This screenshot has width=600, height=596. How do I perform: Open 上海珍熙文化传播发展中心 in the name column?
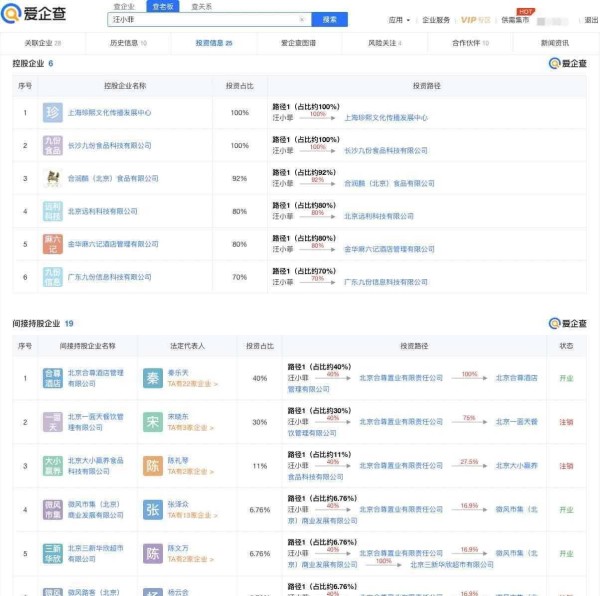tap(109, 112)
